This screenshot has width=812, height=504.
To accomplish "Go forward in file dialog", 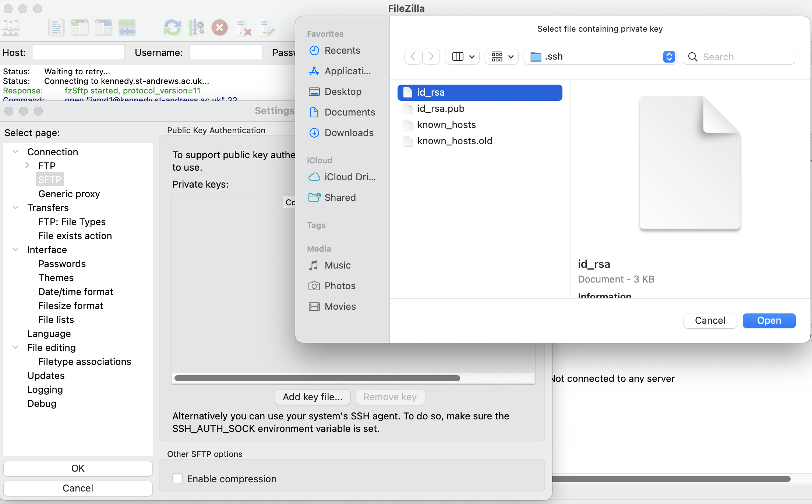I will [x=431, y=57].
